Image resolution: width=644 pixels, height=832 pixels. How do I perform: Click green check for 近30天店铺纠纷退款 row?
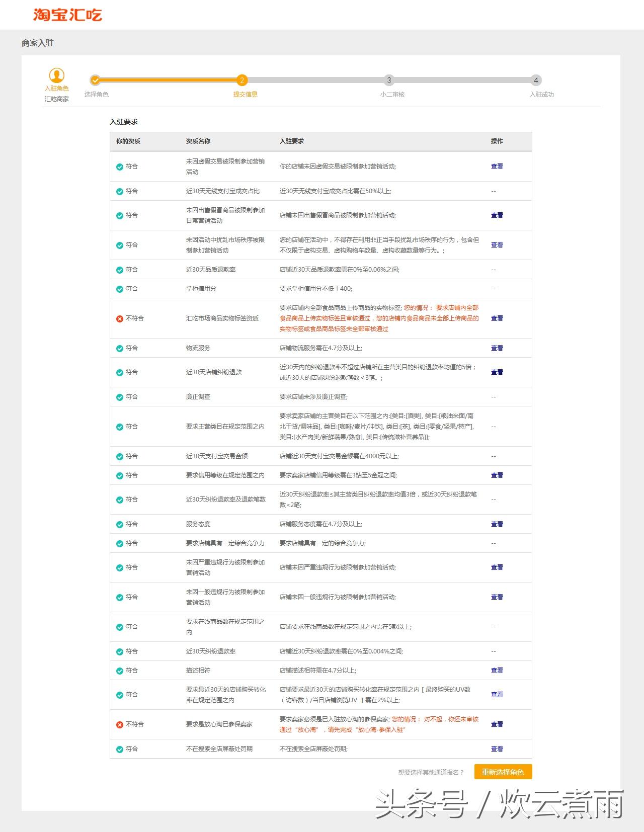coord(120,372)
